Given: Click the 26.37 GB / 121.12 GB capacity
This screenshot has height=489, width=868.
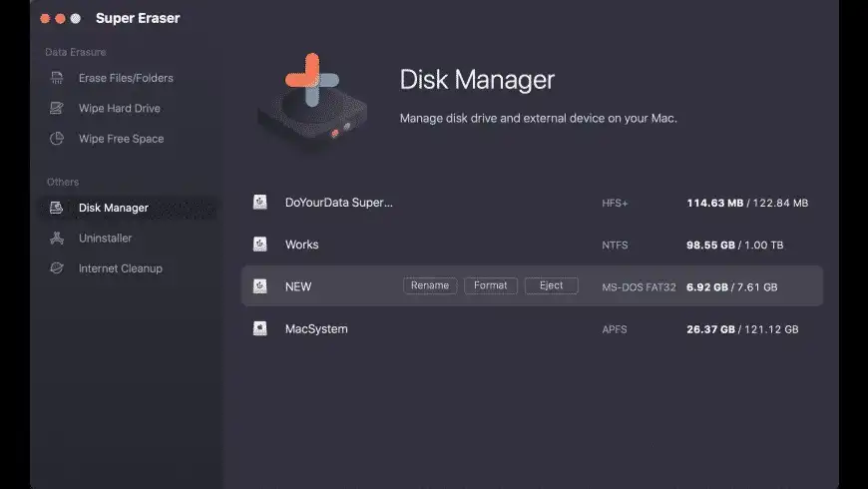Looking at the screenshot, I should 742,329.
